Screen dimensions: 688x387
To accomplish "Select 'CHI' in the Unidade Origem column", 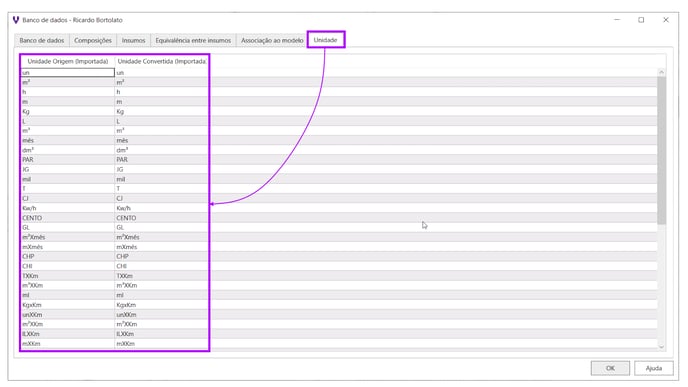I will [x=68, y=266].
